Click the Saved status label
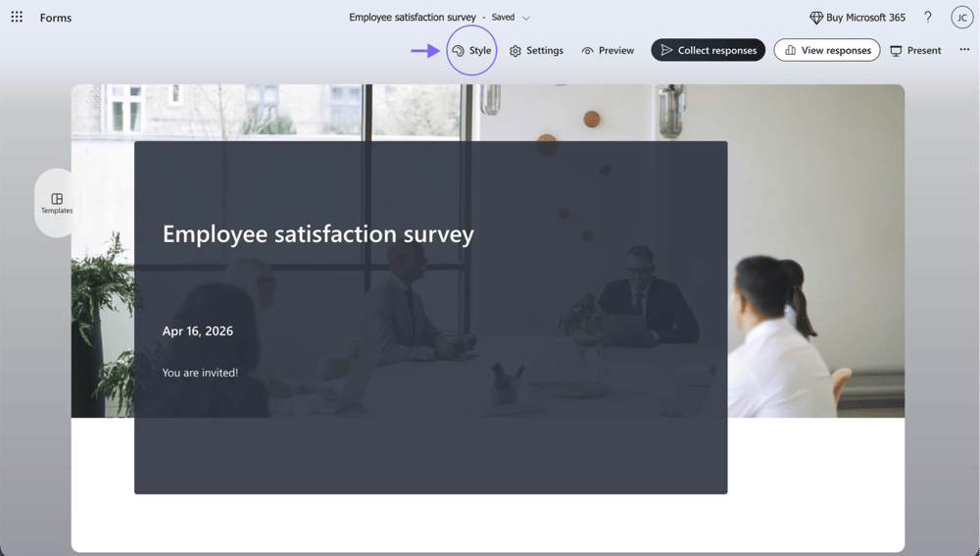 click(503, 18)
